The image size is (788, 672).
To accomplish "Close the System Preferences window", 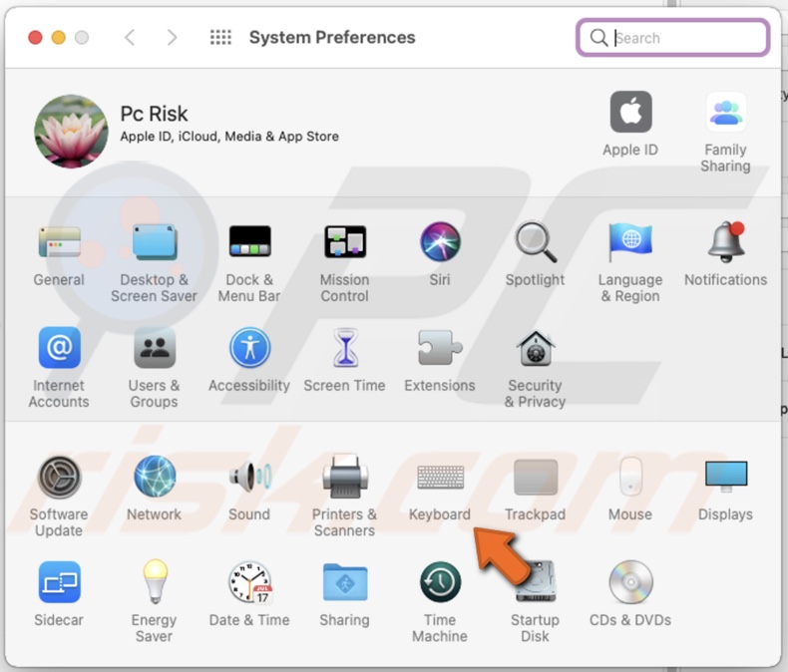I will click(35, 38).
